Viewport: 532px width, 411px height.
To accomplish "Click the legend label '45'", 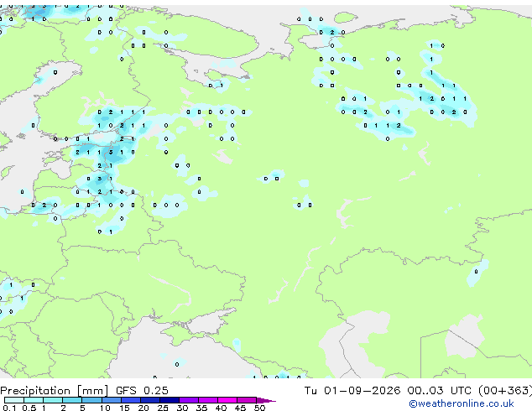I will pos(240,408).
